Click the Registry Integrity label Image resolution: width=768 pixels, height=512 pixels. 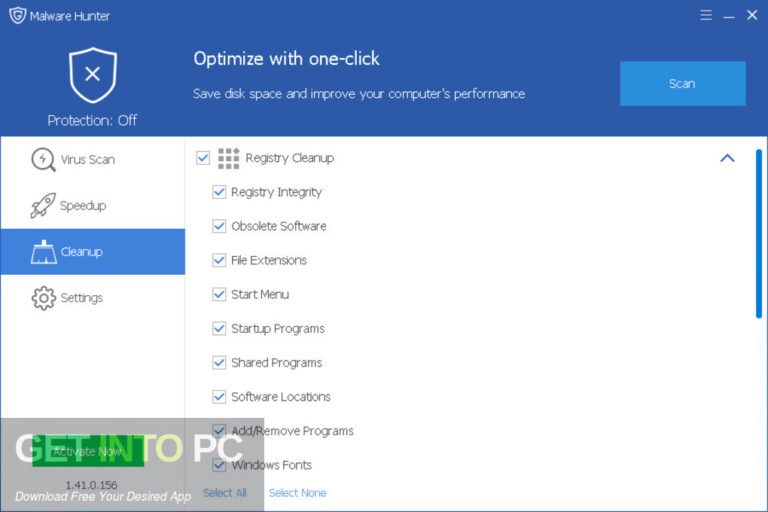point(276,192)
